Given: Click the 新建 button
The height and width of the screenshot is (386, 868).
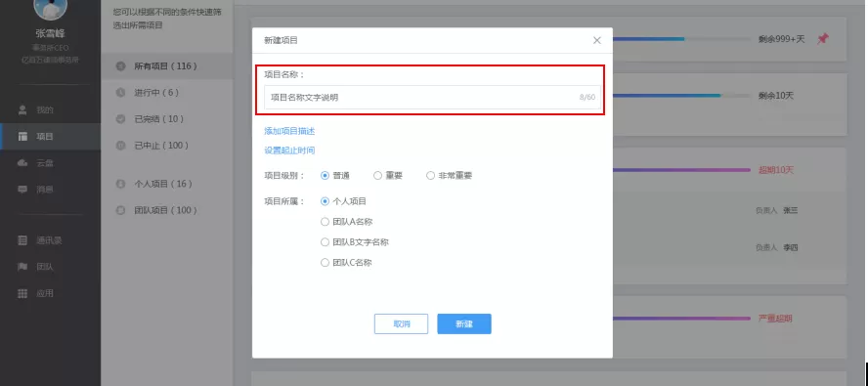Looking at the screenshot, I should pyautogui.click(x=464, y=324).
